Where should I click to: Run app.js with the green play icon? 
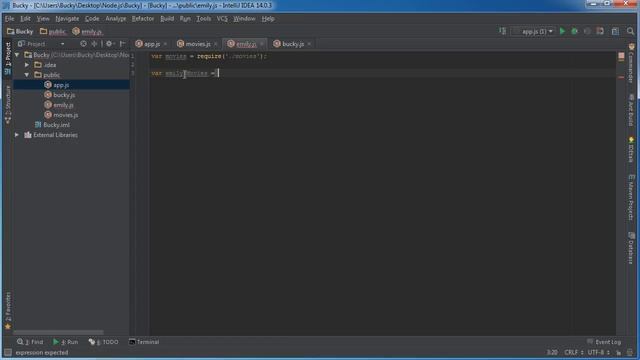562,31
